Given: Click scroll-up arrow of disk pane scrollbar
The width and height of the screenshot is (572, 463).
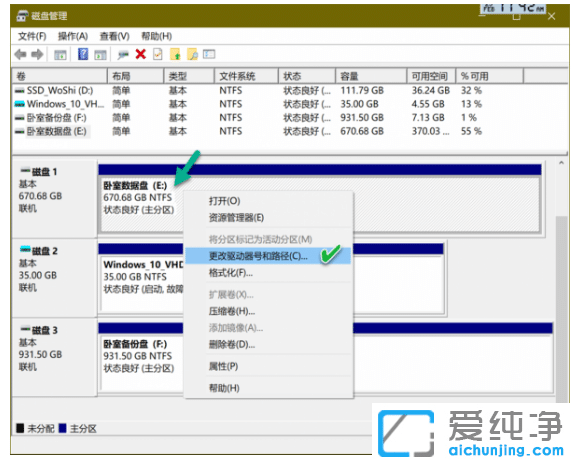Looking at the screenshot, I should click(x=561, y=164).
